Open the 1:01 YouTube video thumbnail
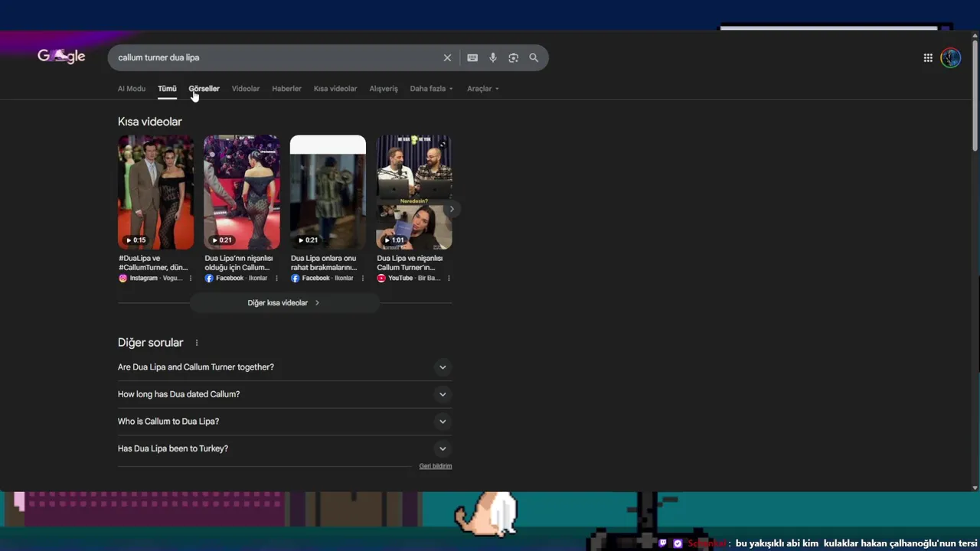 click(413, 192)
